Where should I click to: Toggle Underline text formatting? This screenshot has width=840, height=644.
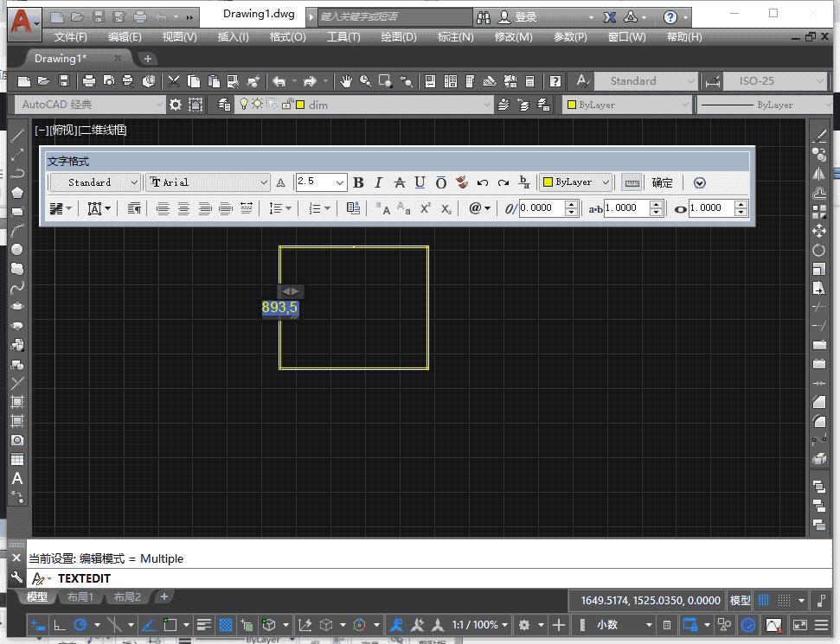click(x=420, y=183)
